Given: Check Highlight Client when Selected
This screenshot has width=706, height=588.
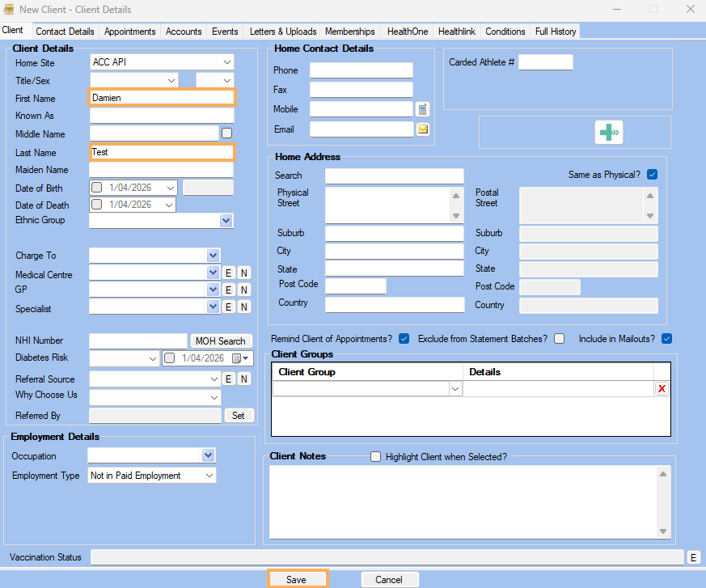Looking at the screenshot, I should coord(375,456).
